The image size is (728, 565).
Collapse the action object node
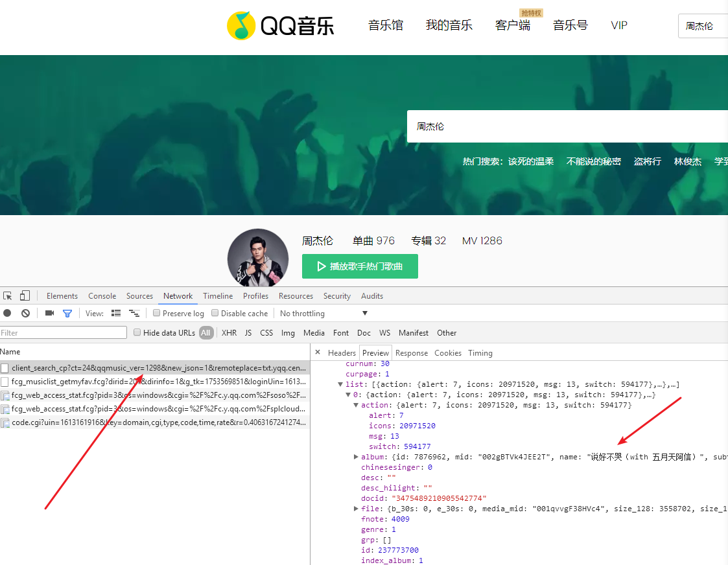click(356, 405)
